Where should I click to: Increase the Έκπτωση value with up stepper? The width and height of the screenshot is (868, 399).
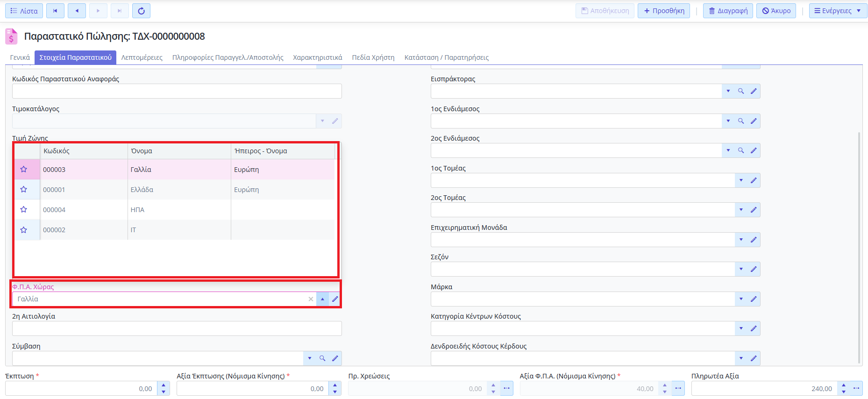164,385
